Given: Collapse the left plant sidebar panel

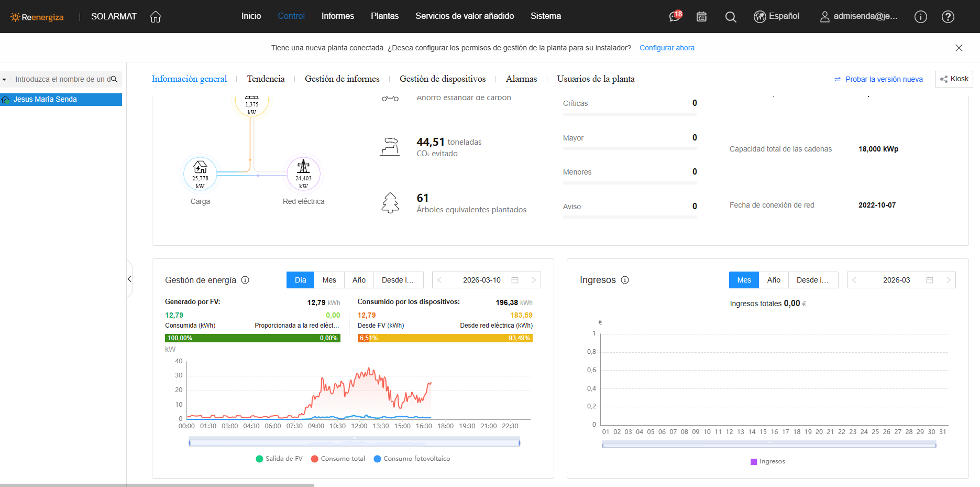Looking at the screenshot, I should coord(129,279).
